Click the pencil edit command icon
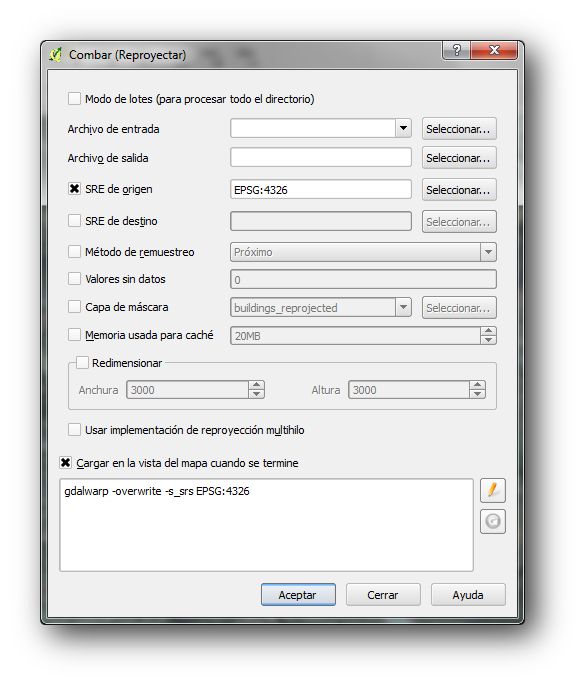Image resolution: width=585 pixels, height=685 pixels. click(x=492, y=490)
